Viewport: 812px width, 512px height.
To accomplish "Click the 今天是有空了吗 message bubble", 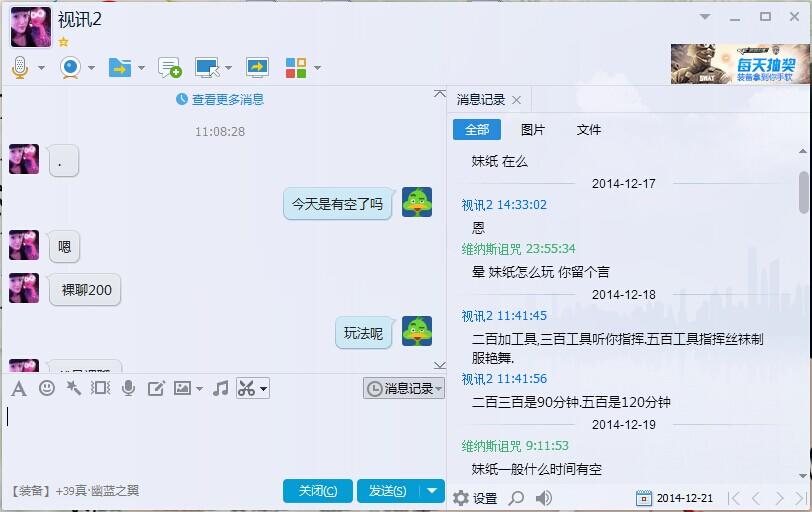I will (338, 203).
